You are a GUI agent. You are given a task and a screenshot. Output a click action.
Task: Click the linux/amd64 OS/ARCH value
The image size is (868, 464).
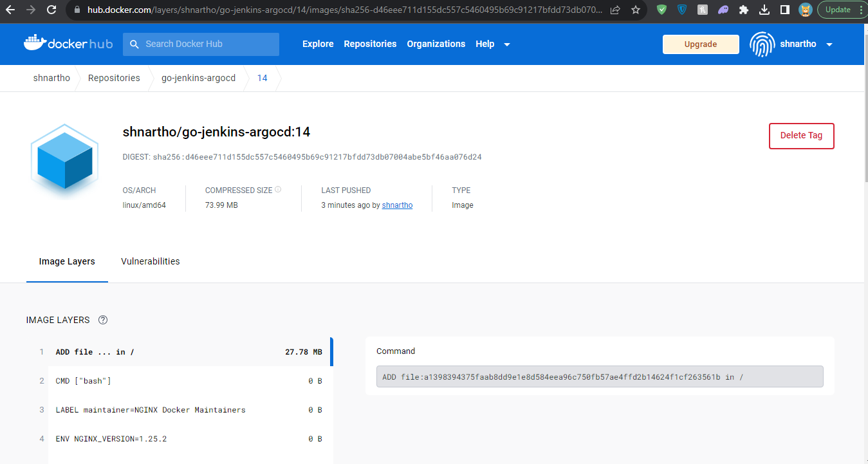[144, 205]
